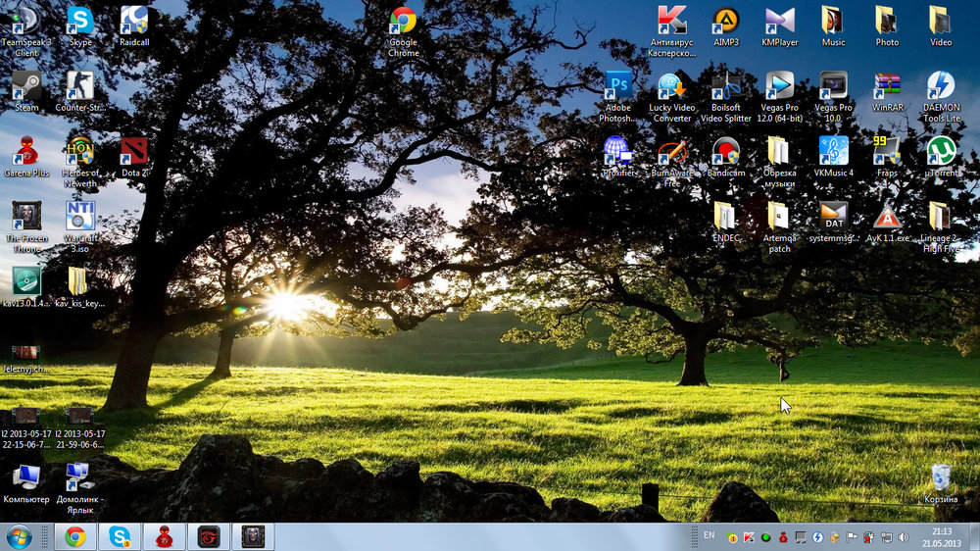
Task: Select the Recycle Bin (Корзина) icon
Action: [941, 476]
